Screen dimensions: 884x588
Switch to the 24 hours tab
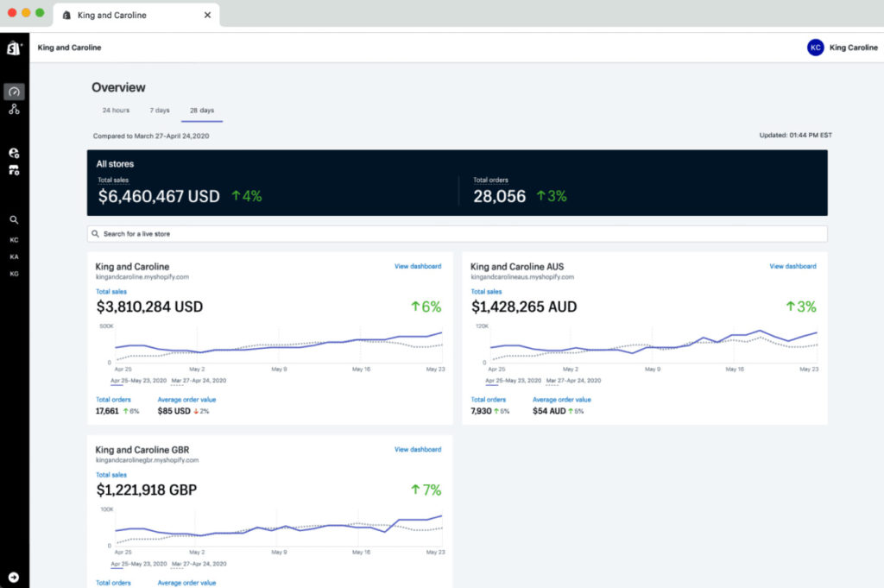(x=116, y=110)
